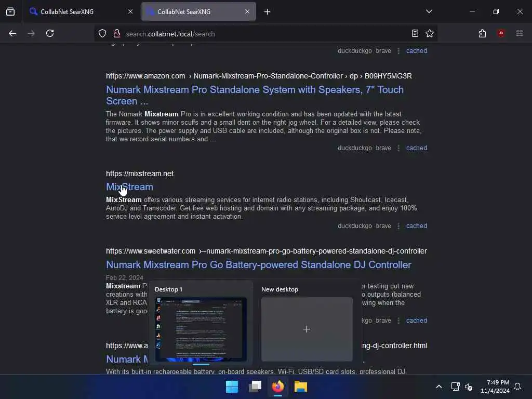Open more options dots for topmost result
The image size is (532, 399).
[x=398, y=51]
